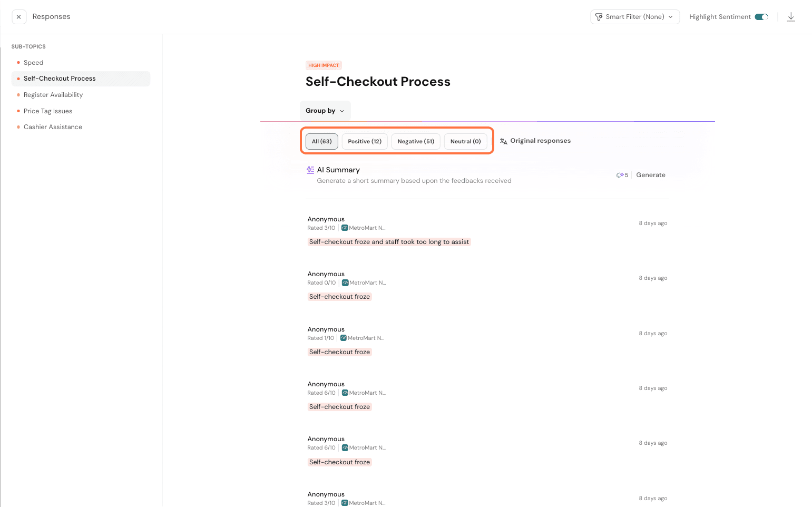
Task: Open the Speed sub-topic
Action: (x=34, y=63)
